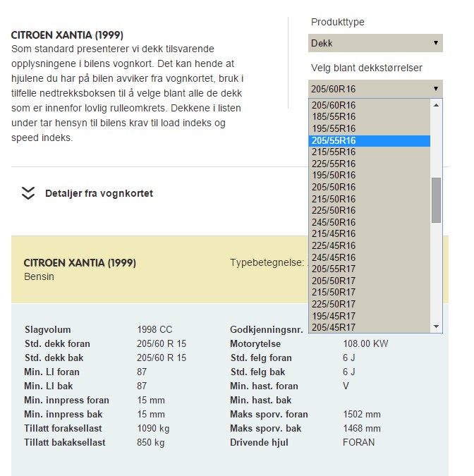The width and height of the screenshot is (474, 476).
Task: Click Std. felg foran value 6 J
Action: [349, 358]
